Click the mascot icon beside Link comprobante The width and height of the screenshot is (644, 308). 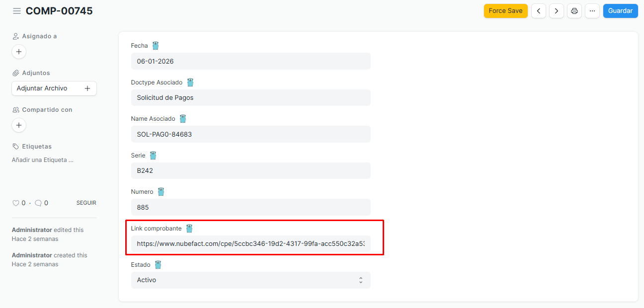[x=189, y=229]
